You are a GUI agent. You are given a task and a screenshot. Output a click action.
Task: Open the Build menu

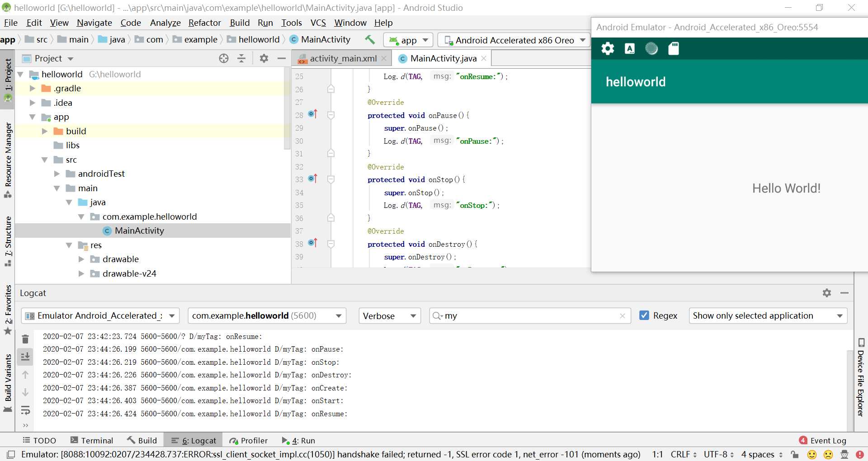click(240, 23)
